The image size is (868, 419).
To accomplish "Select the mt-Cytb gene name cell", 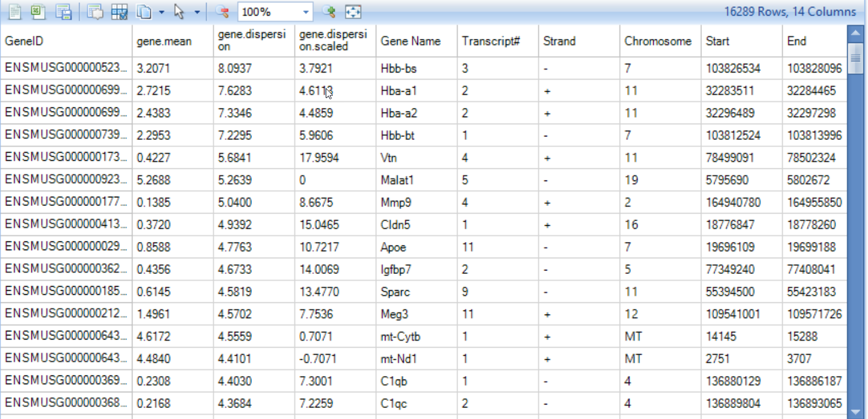I will (x=416, y=337).
